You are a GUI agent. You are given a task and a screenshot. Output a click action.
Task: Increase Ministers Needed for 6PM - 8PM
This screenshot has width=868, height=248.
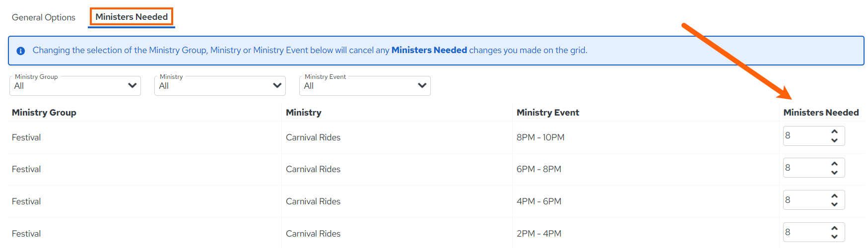coord(834,164)
